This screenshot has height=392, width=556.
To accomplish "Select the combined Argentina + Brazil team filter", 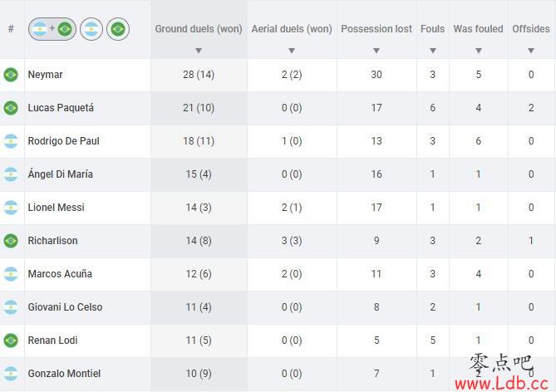I will 52,29.
